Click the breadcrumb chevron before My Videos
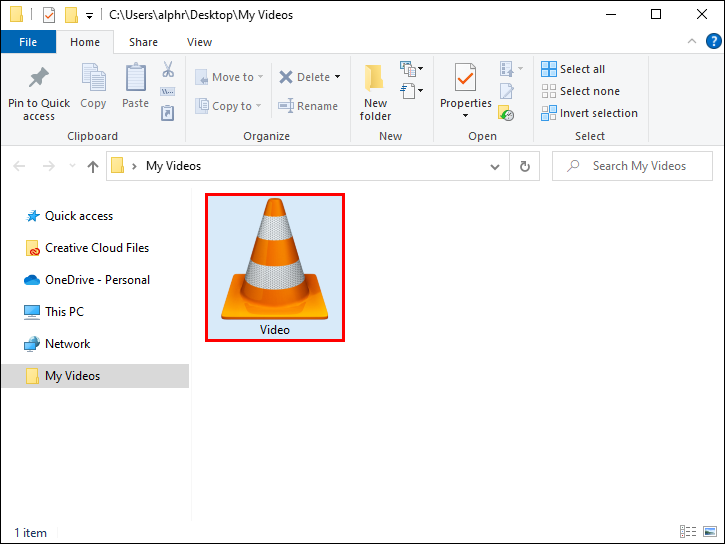This screenshot has width=725, height=544. coord(134,166)
